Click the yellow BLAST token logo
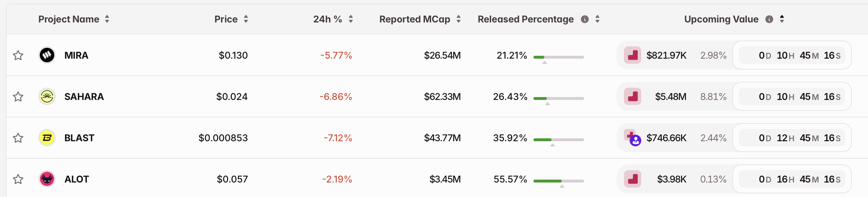Viewport: 868px width, 197px height. pos(47,138)
